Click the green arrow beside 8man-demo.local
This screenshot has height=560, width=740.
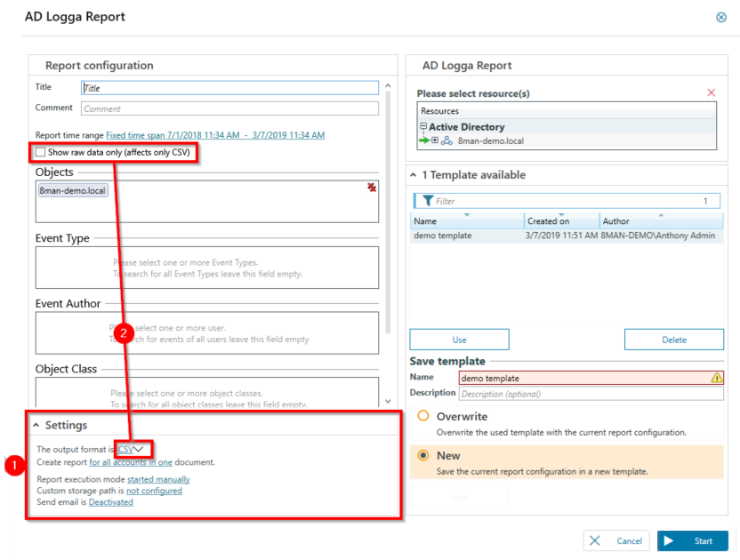click(424, 141)
